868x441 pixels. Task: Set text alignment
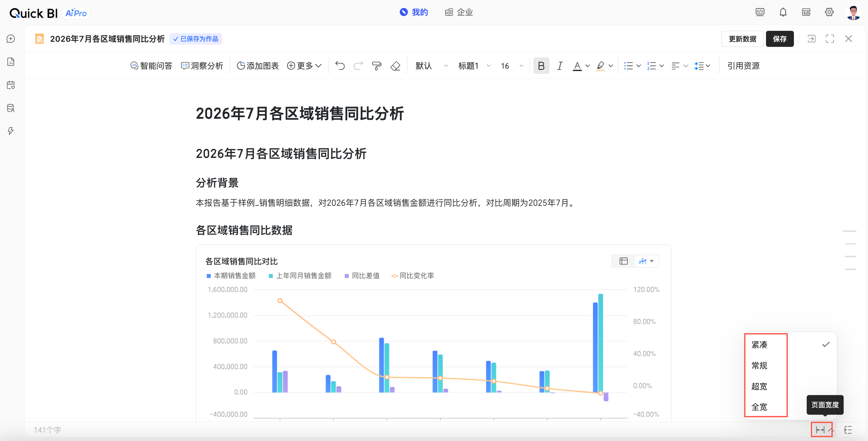[675, 66]
